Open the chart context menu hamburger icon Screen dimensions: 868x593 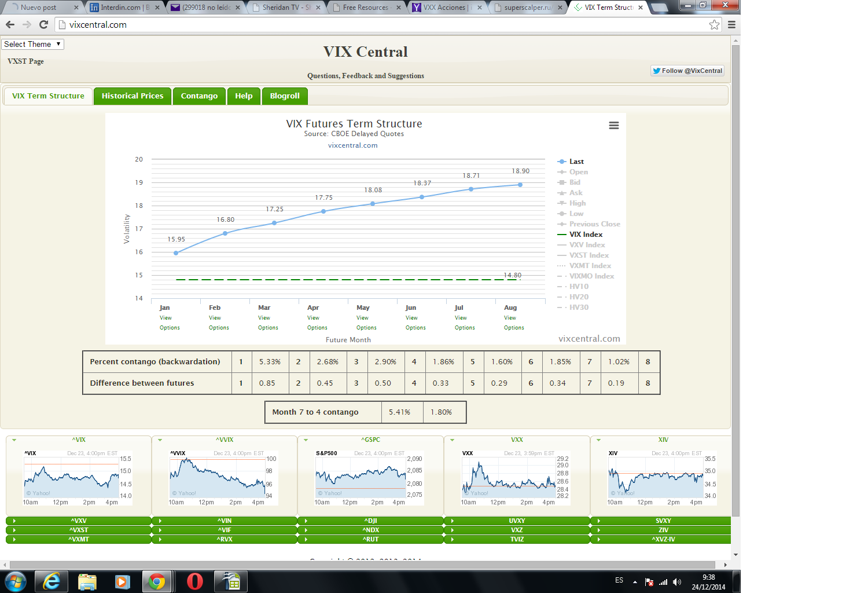coord(614,126)
